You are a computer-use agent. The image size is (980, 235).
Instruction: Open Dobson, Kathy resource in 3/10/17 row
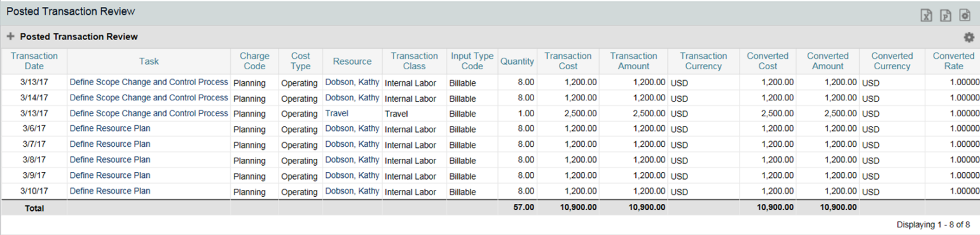coord(352,191)
